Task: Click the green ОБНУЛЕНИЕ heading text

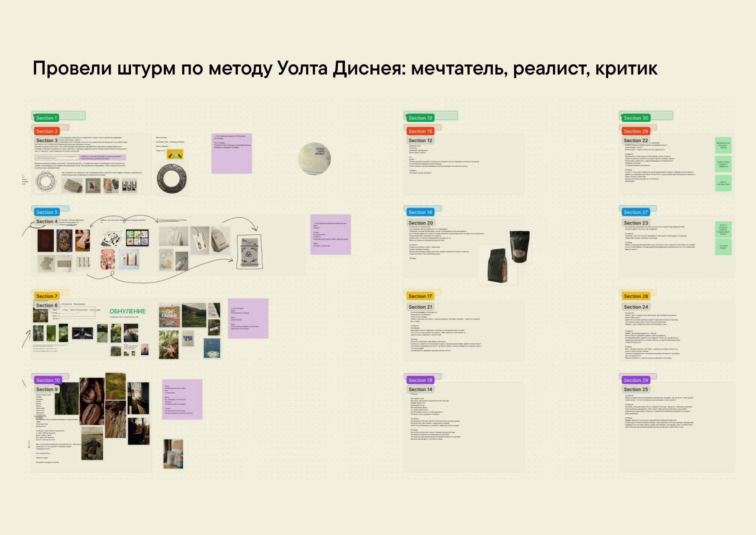Action: click(127, 312)
